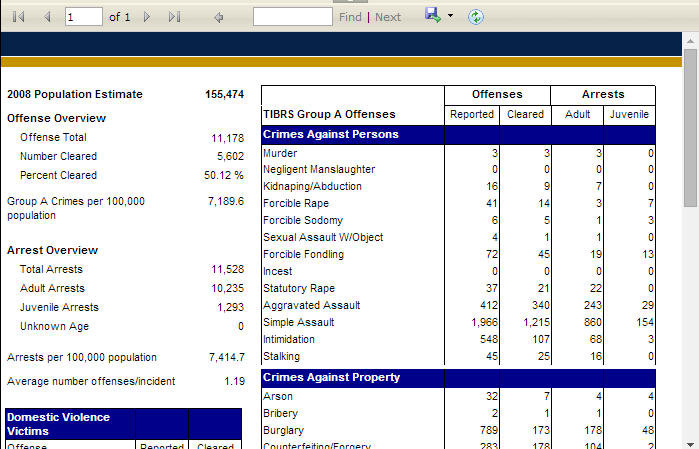Viewport: 699px width, 449px height.
Task: Jump to the last report page
Action: (174, 17)
